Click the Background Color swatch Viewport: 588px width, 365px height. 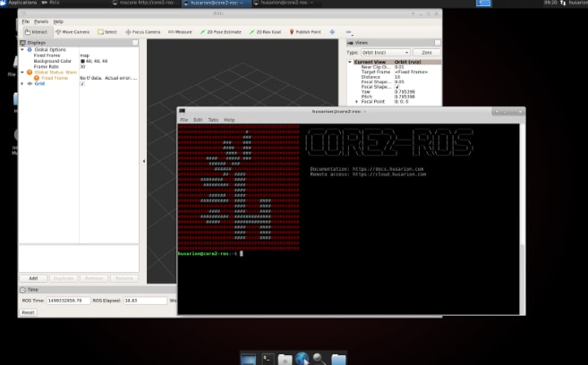tap(82, 61)
